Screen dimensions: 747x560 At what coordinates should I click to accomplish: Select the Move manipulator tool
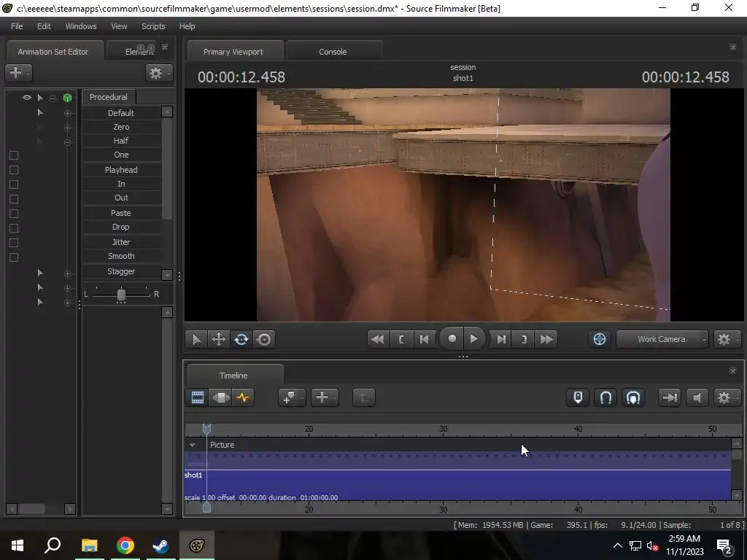pos(219,339)
